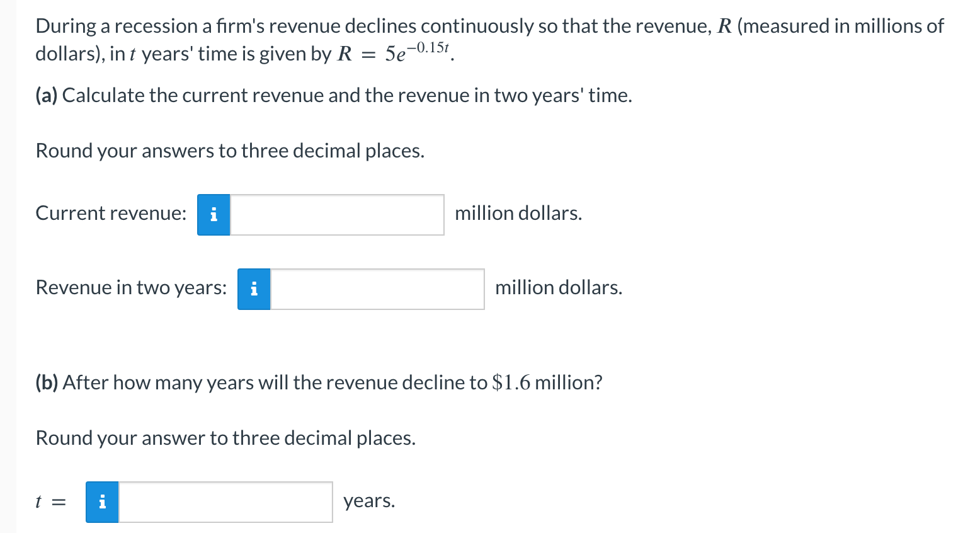The width and height of the screenshot is (980, 533).
Task: Click the info icon beside Current revenue field
Action: pyautogui.click(x=213, y=214)
